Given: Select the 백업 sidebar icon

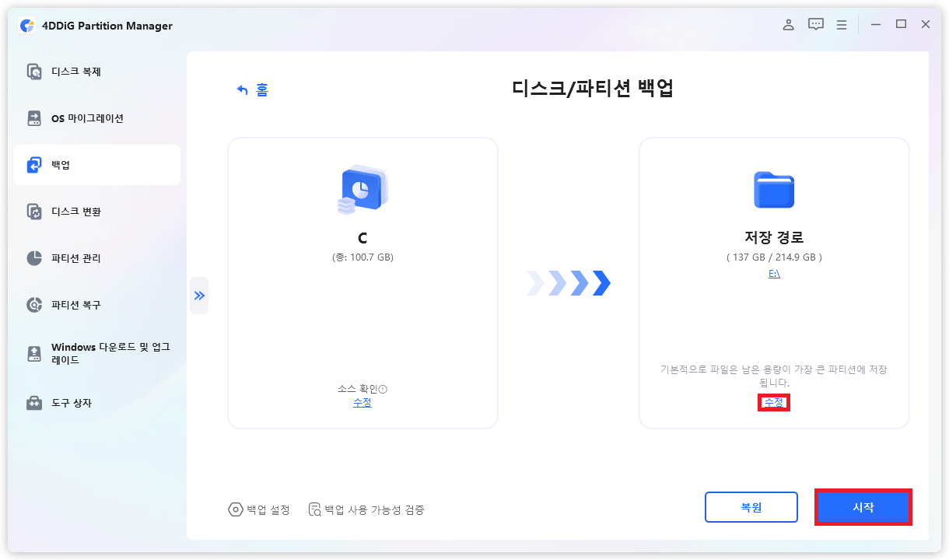Looking at the screenshot, I should tap(35, 164).
